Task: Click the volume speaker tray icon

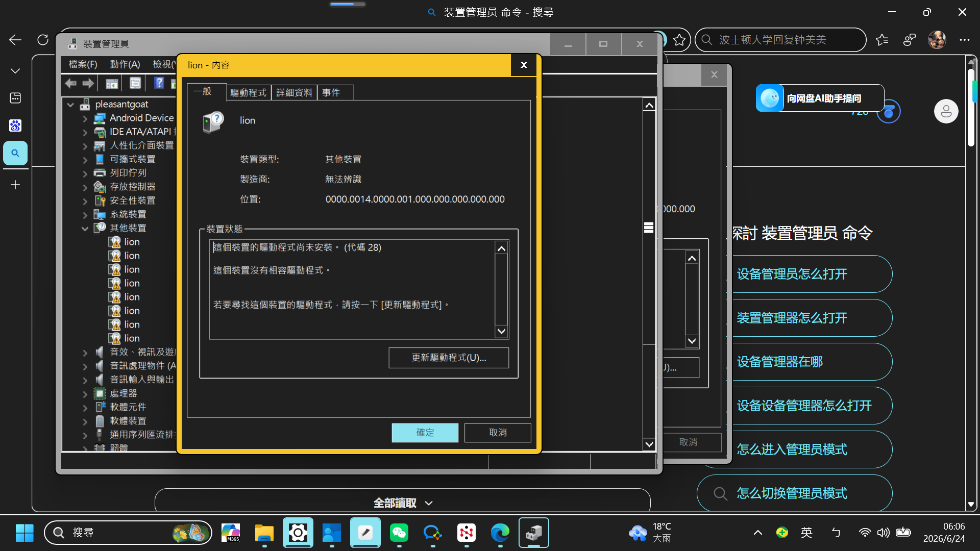Action: coord(883,533)
